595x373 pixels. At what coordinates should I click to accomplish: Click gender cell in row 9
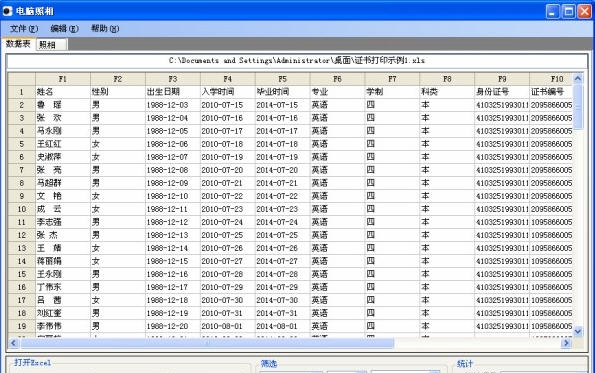118,196
